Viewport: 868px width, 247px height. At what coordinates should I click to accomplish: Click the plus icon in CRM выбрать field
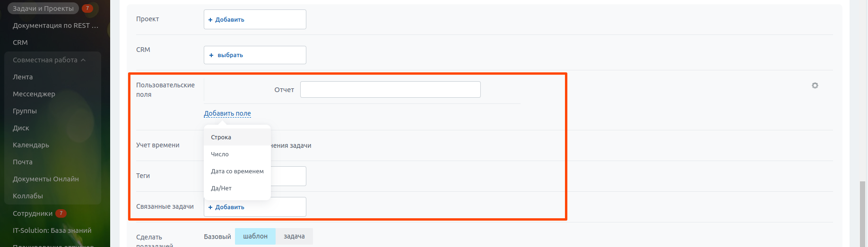tap(211, 55)
